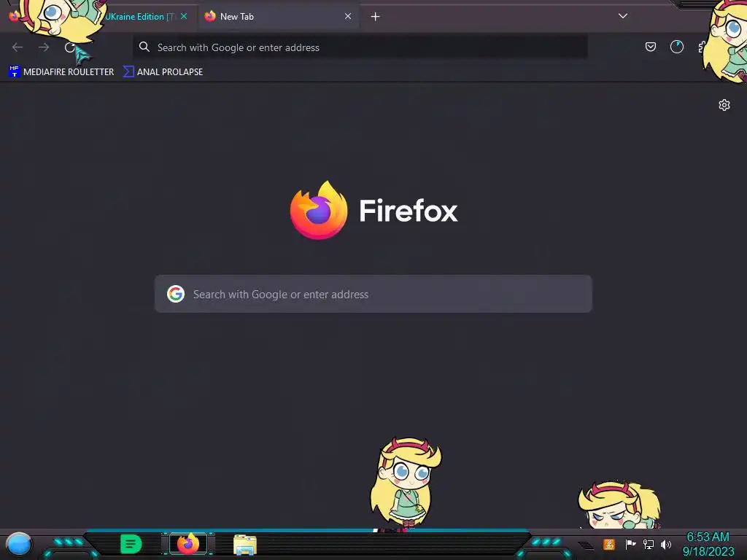The image size is (747, 560).
Task: Close the New Tab tab
Action: click(x=348, y=16)
